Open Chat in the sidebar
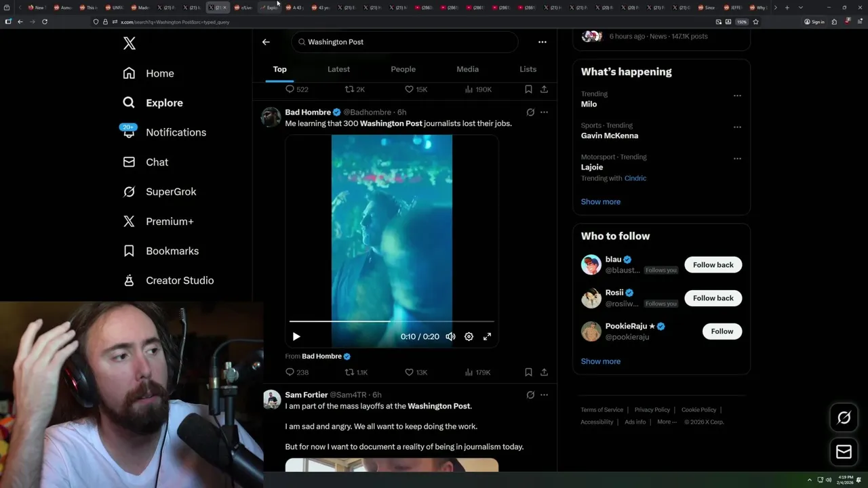The image size is (868, 488). [146, 162]
